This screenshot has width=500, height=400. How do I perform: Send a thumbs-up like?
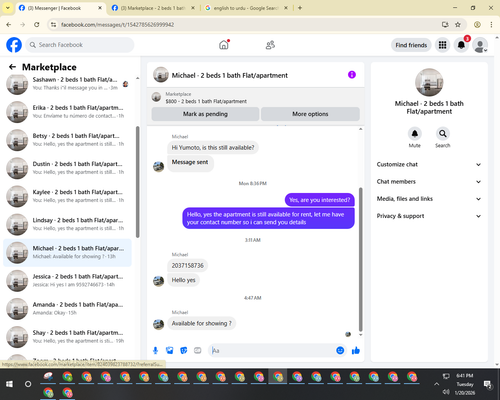[x=356, y=350]
